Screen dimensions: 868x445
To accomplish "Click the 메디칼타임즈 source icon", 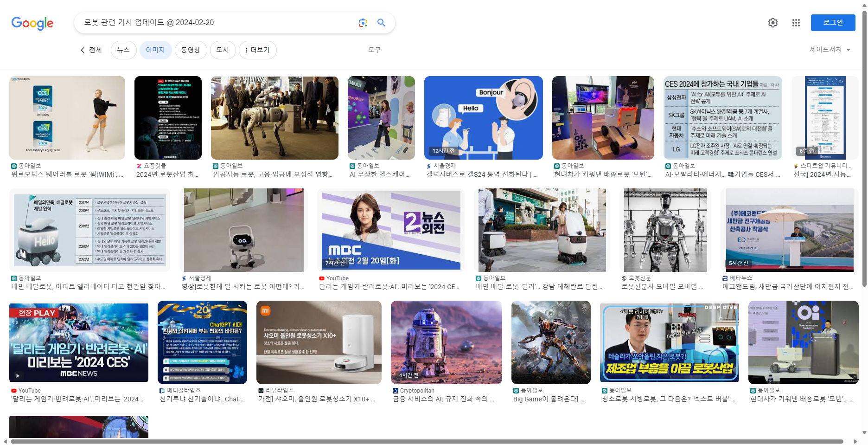I will coord(162,391).
